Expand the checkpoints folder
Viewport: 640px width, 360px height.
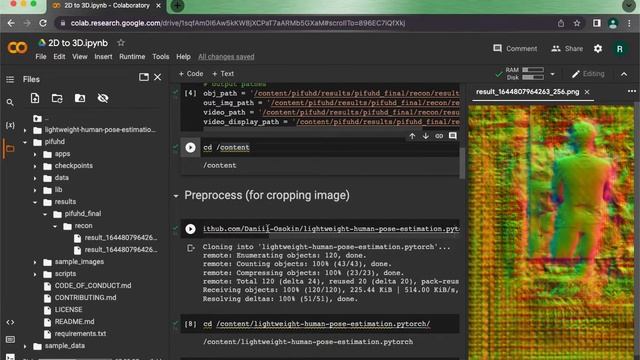pyautogui.click(x=35, y=166)
